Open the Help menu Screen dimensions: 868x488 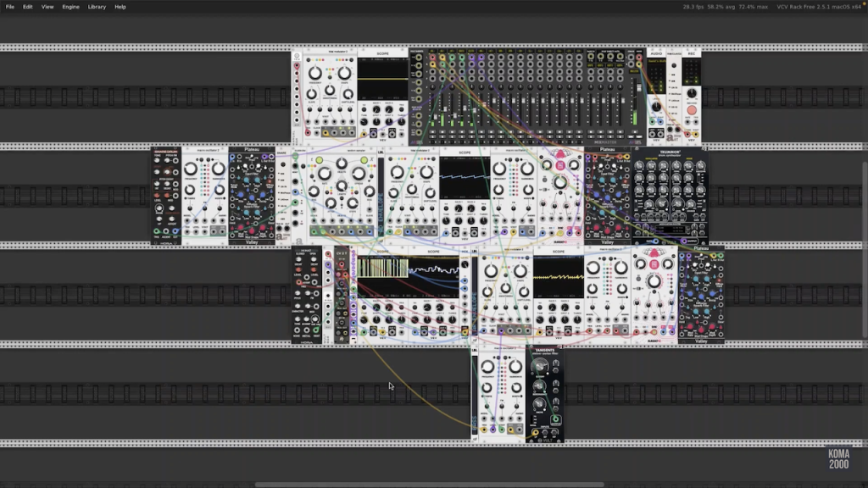tap(120, 7)
